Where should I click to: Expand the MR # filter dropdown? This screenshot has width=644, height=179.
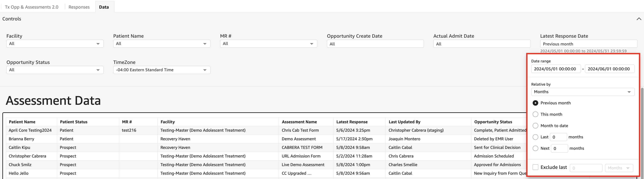coord(268,44)
